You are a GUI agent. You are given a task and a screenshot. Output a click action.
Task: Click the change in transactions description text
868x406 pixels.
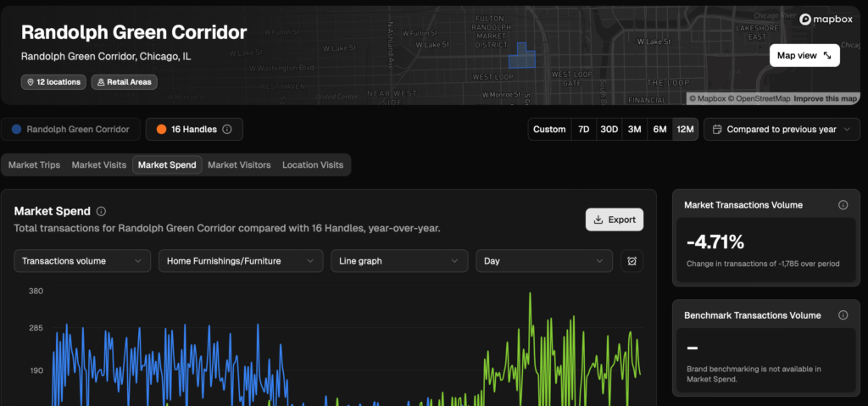pos(764,264)
